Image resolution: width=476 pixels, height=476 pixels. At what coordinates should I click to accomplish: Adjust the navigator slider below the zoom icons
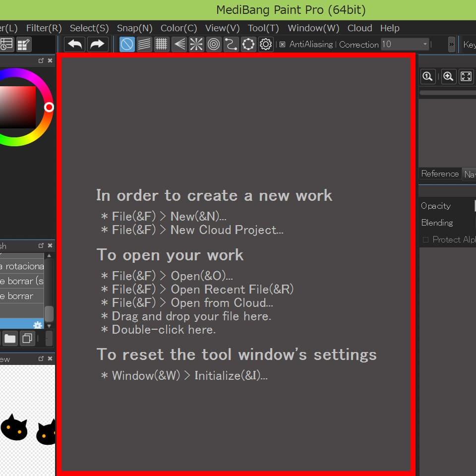tap(447, 93)
